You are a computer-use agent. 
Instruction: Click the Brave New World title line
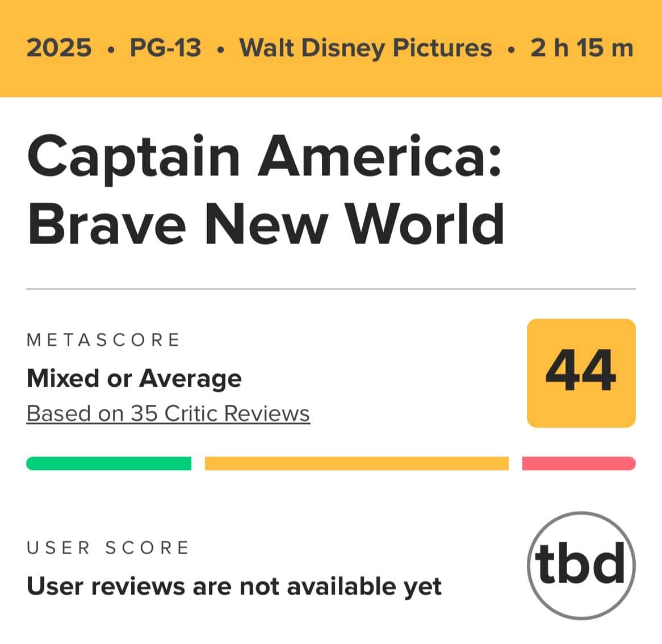tap(266, 224)
